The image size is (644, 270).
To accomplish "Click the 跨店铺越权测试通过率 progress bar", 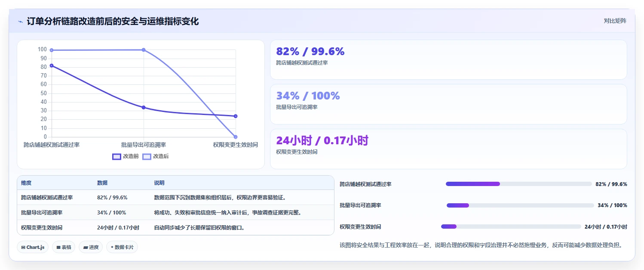I will click(x=519, y=184).
